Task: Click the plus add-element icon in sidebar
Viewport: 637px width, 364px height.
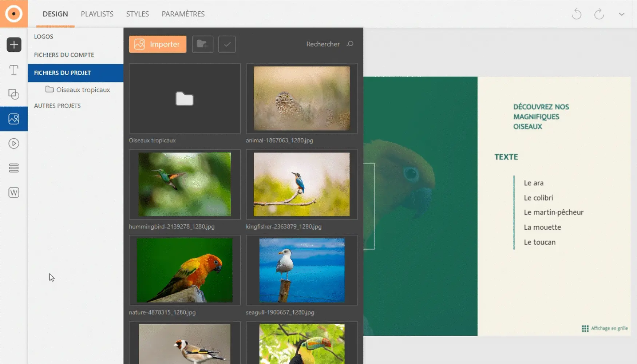Action: coord(14,45)
